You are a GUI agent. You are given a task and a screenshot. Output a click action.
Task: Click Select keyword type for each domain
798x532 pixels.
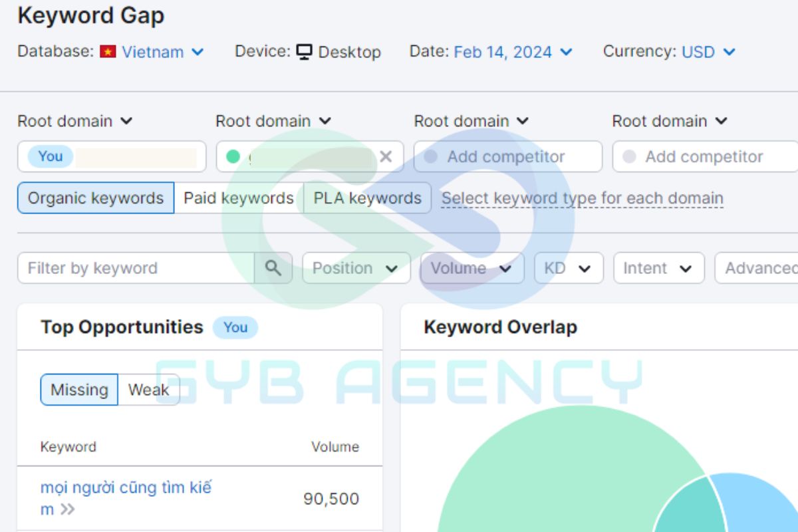(x=583, y=198)
